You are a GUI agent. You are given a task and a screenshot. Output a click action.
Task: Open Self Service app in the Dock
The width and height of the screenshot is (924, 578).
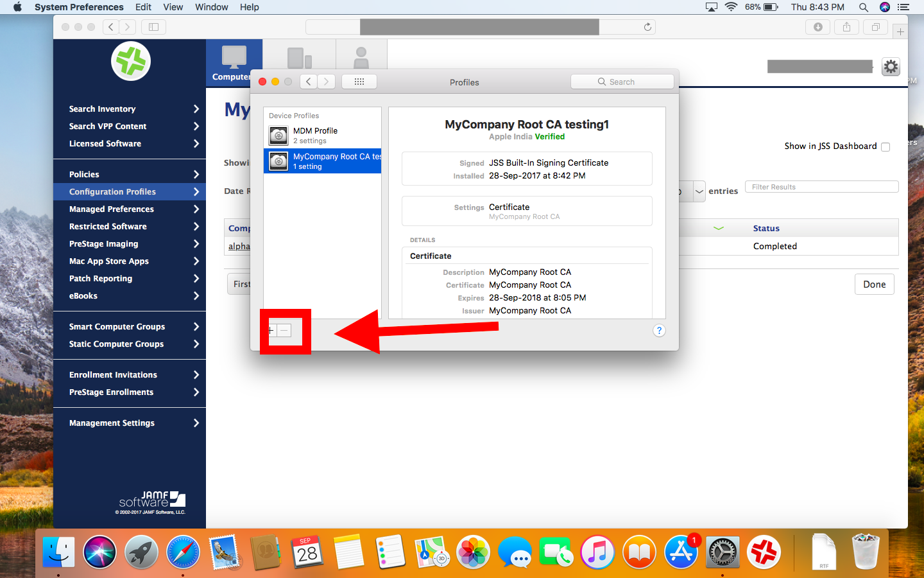pyautogui.click(x=764, y=552)
